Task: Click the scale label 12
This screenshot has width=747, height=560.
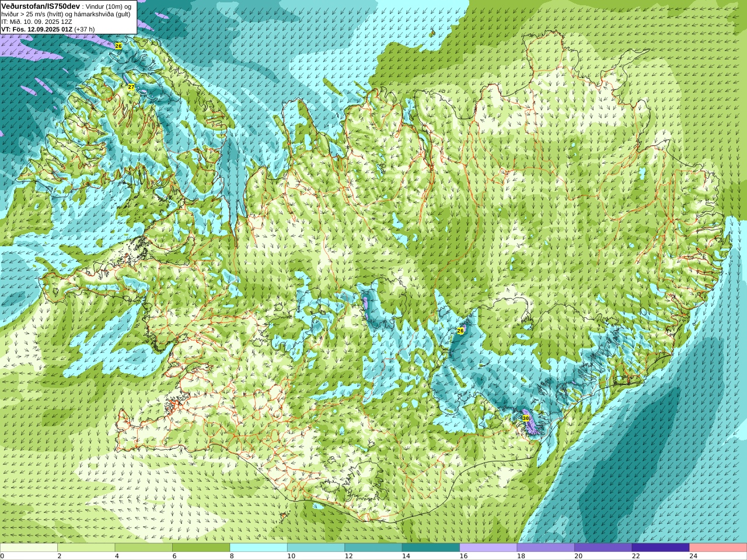Action: (x=348, y=556)
